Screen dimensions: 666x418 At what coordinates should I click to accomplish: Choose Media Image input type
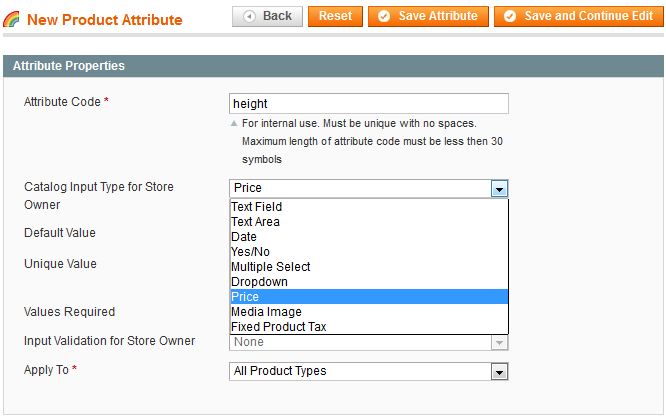tap(265, 312)
